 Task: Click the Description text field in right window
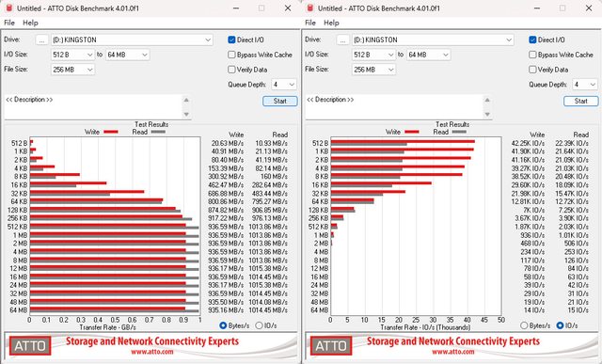(395, 106)
